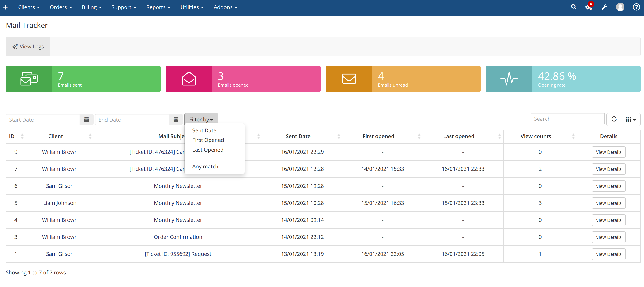Click the plus add-new icon
Image resolution: width=644 pixels, height=287 pixels.
[6, 7]
